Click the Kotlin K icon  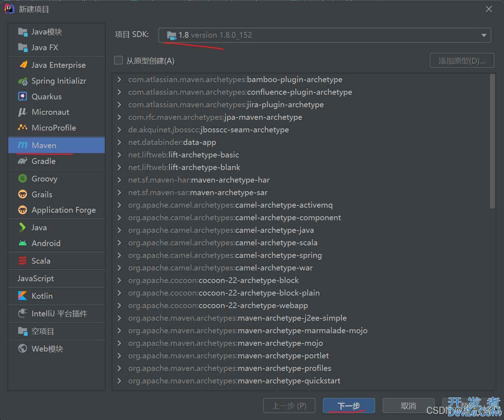pyautogui.click(x=22, y=296)
